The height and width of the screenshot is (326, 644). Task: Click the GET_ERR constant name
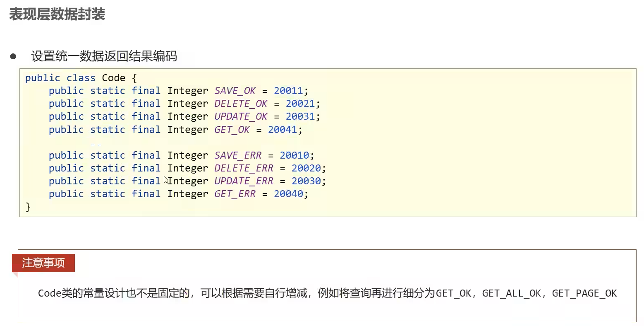[x=235, y=194]
